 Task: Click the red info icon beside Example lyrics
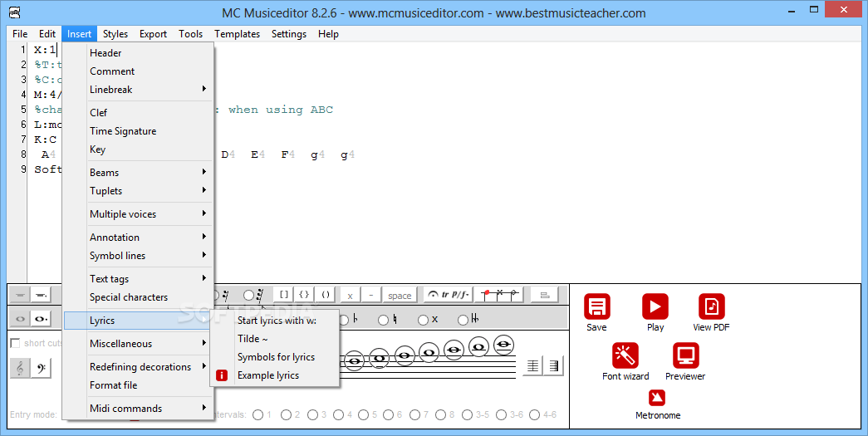click(222, 375)
